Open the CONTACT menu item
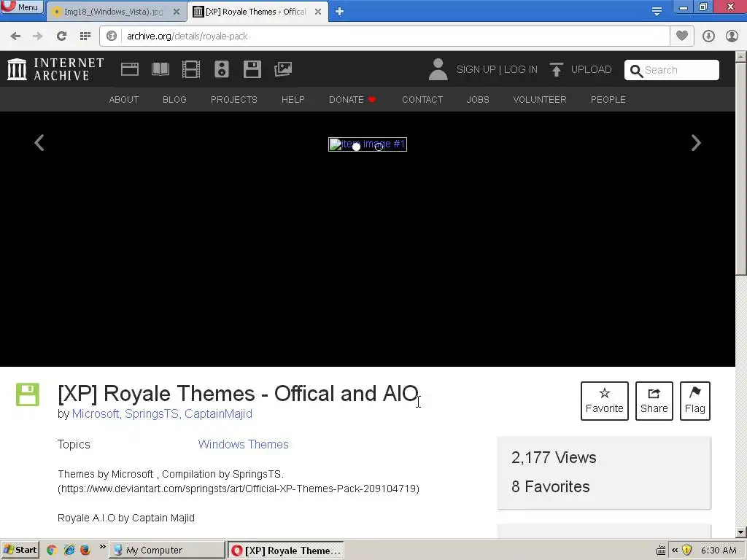Image resolution: width=747 pixels, height=560 pixels. click(x=422, y=99)
